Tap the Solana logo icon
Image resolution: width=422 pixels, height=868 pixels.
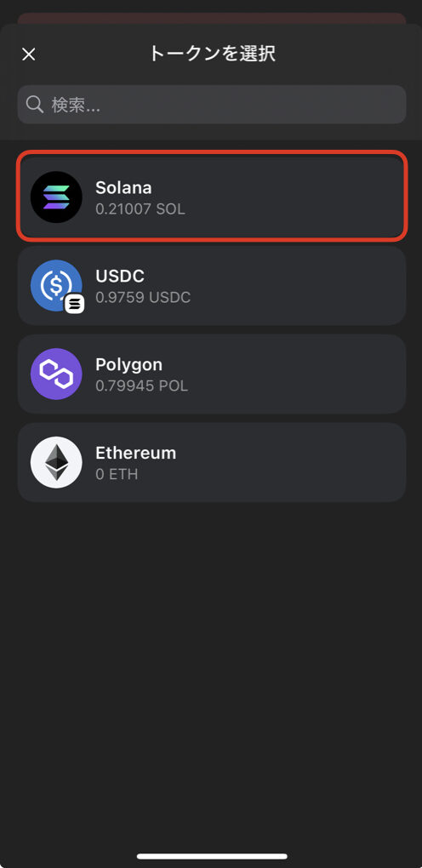tap(56, 197)
